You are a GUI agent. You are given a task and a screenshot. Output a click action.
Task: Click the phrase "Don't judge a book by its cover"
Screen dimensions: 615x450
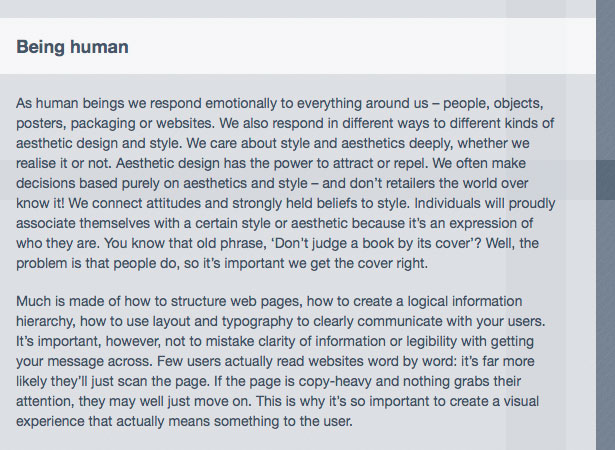pos(375,244)
